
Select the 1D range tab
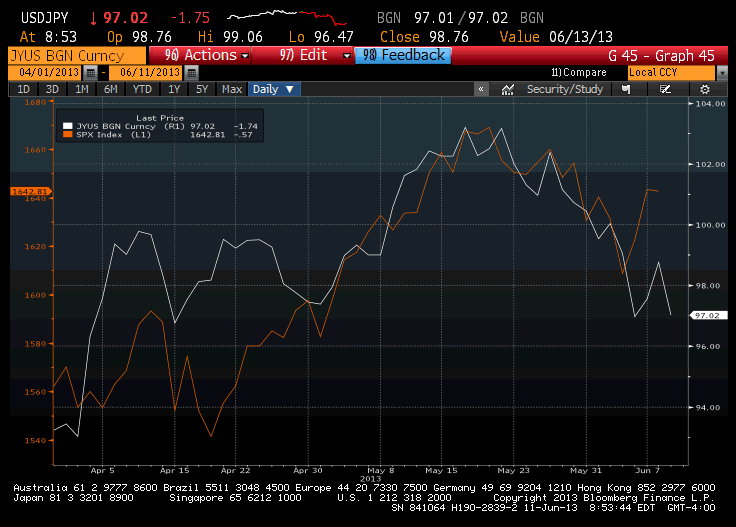[x=23, y=89]
